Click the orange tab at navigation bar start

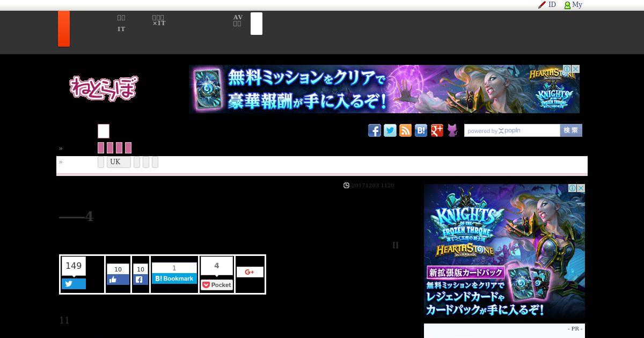[64, 28]
